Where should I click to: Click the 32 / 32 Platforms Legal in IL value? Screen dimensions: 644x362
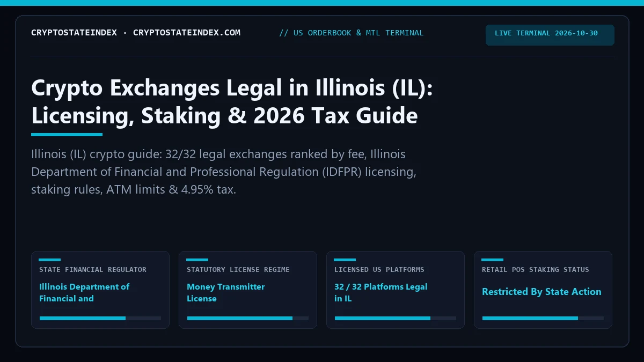point(381,292)
